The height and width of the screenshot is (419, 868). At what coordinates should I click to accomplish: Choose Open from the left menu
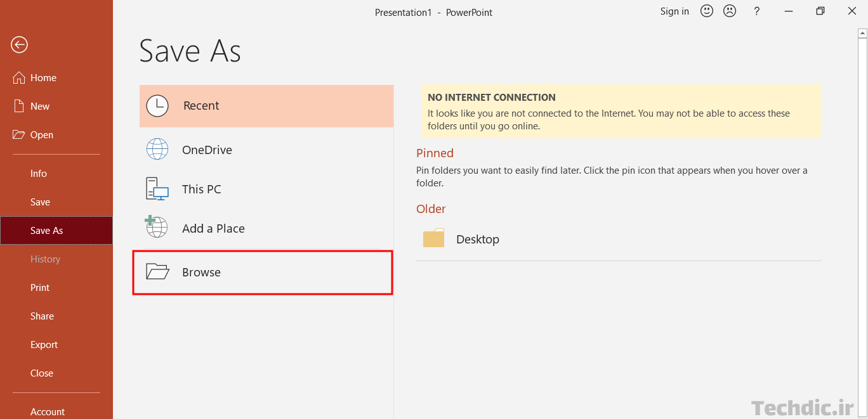56,135
